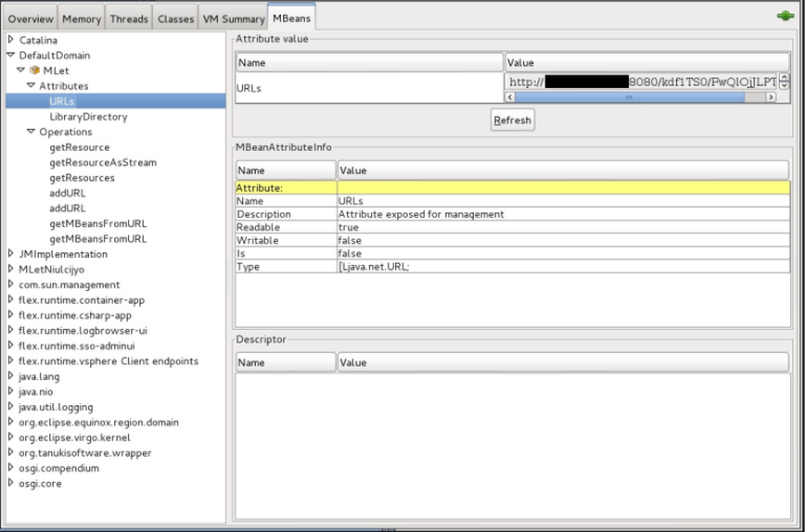Expand the java.util.logging node
This screenshot has width=805, height=532.
tap(11, 406)
